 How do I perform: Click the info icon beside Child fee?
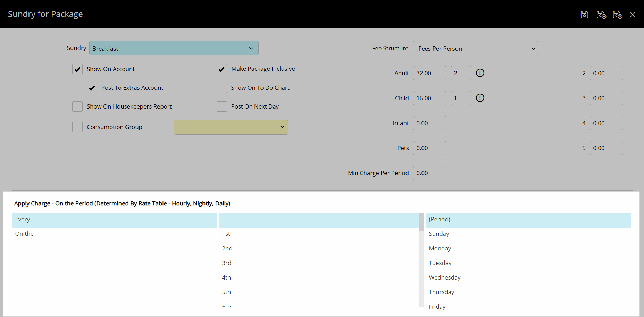pyautogui.click(x=480, y=98)
